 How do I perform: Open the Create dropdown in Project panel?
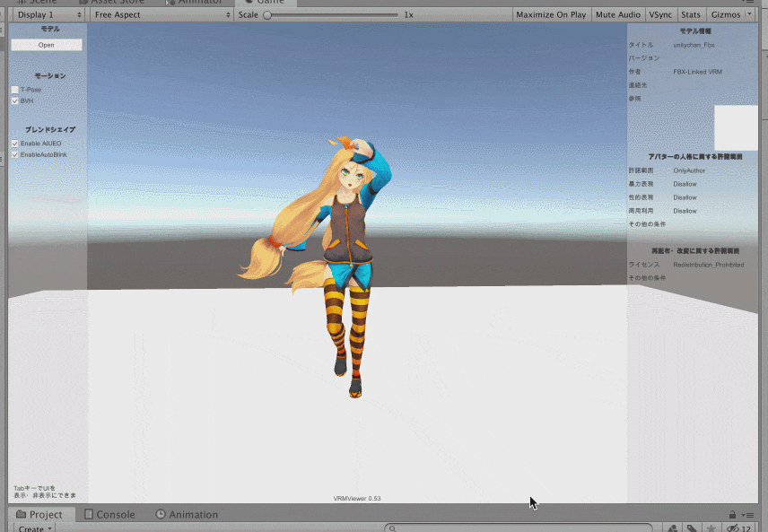tap(34, 528)
